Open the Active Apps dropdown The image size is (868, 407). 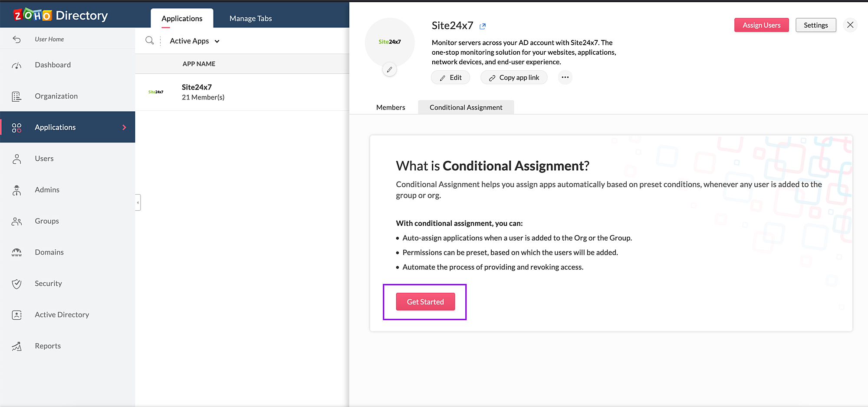click(194, 41)
